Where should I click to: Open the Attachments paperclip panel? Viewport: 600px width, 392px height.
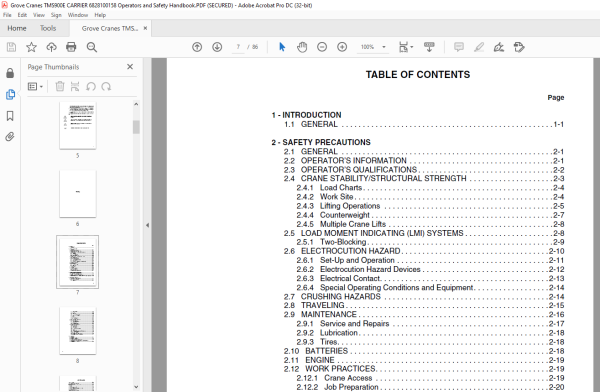[x=10, y=137]
